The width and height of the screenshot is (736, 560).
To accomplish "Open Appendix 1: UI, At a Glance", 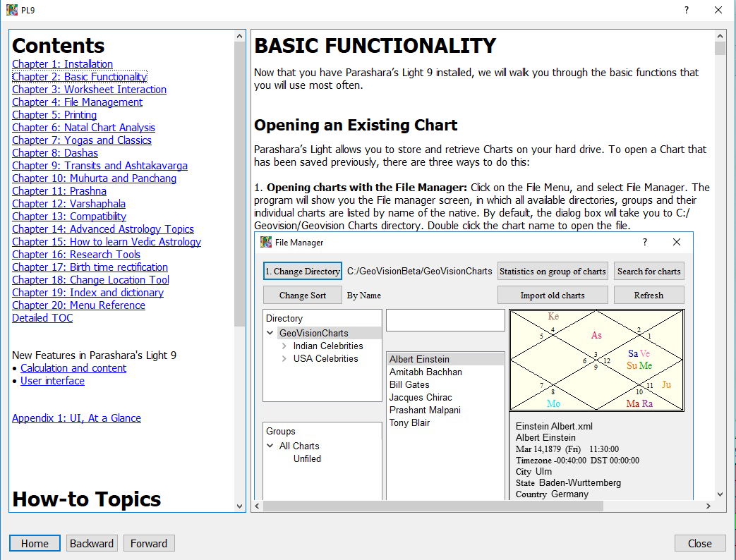I will (76, 418).
